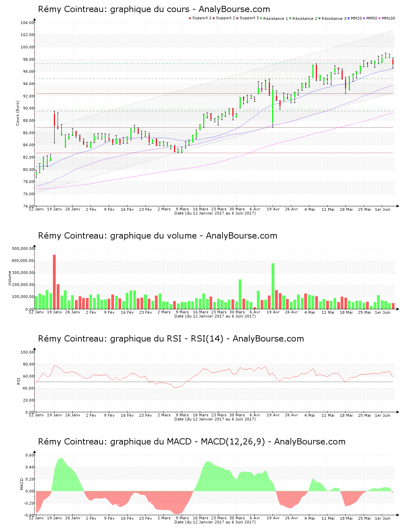The image size is (412, 532).
Task: Select the 'Support 2' legend label
Action: (226, 18)
